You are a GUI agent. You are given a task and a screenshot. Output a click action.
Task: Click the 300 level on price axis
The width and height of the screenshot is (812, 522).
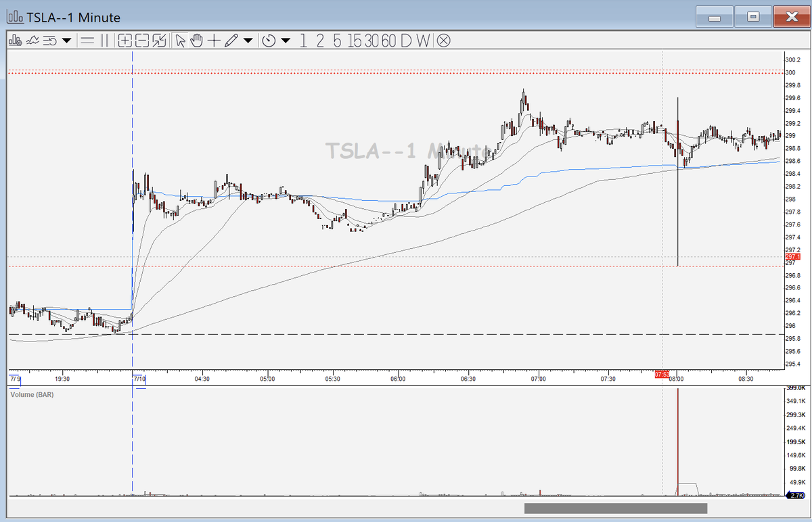[x=790, y=72]
